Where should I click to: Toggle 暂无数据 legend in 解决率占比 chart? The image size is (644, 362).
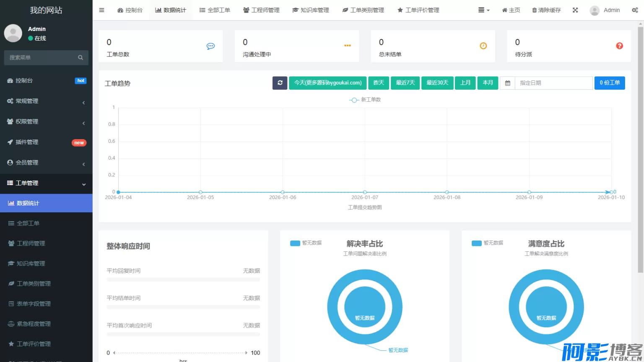point(306,243)
